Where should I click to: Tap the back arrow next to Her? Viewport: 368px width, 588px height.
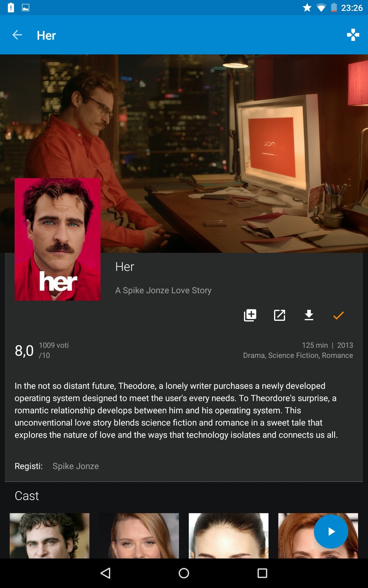(17, 35)
